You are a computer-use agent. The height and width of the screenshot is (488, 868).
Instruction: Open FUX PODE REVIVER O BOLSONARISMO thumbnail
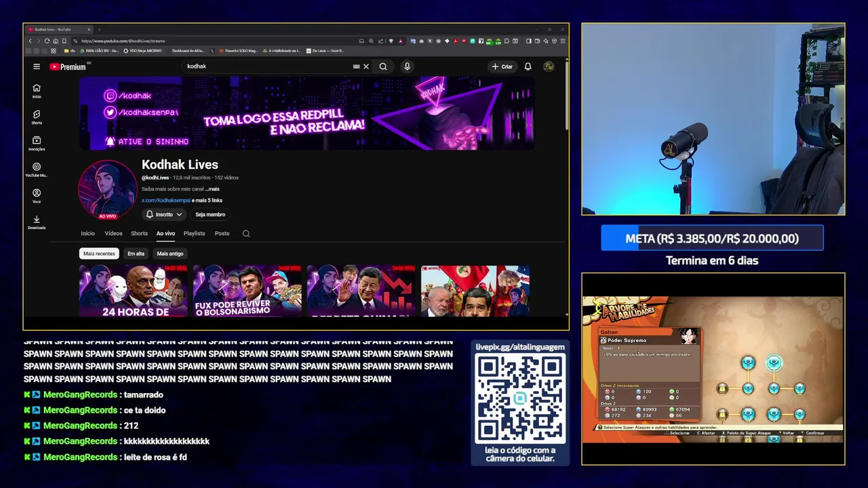point(248,291)
